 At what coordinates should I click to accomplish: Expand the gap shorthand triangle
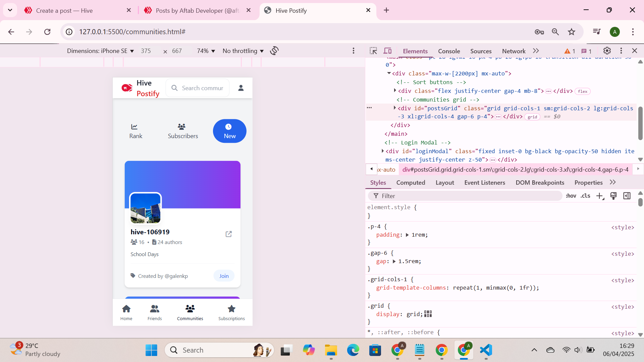coord(394,261)
